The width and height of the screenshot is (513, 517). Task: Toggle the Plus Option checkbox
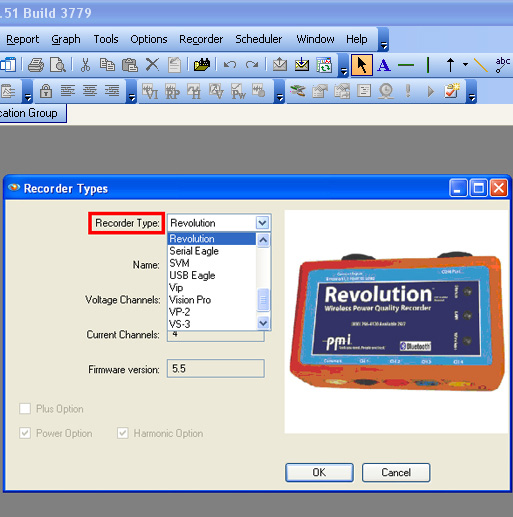point(25,408)
